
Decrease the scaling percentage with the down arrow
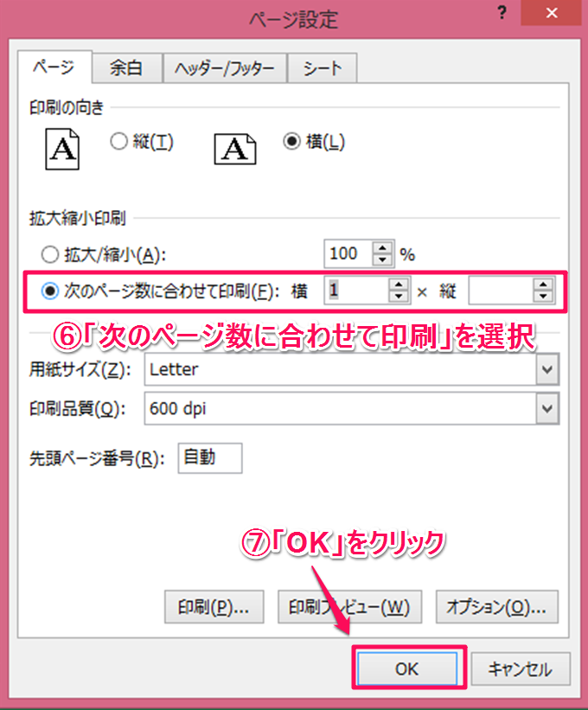pos(382,259)
